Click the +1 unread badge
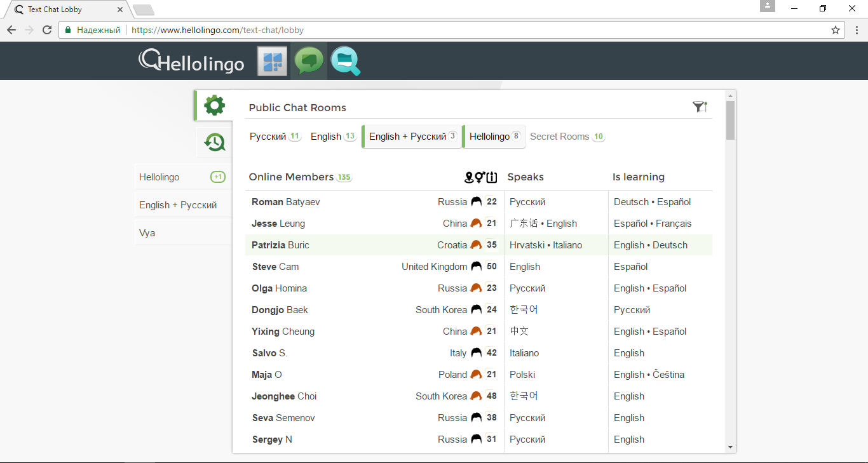Screen dimensions: 868x463 [218, 177]
